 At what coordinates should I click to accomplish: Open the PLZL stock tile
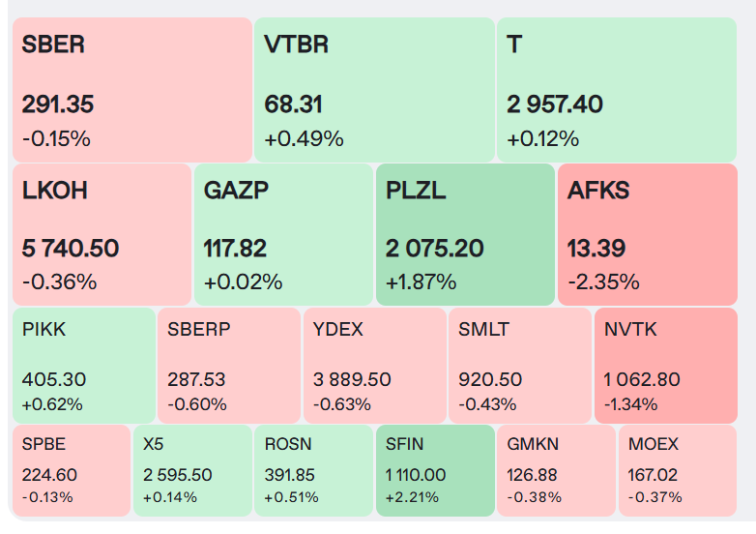point(465,234)
